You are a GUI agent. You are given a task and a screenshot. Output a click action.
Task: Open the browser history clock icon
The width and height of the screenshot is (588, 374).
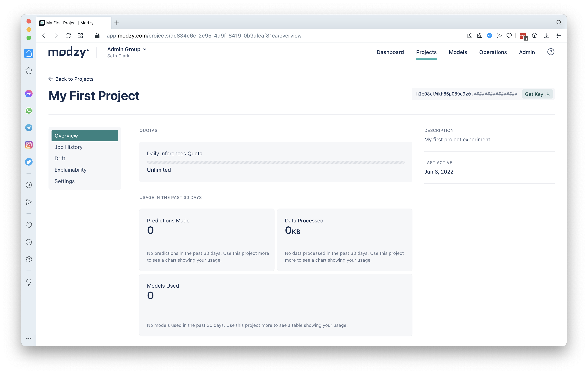(x=29, y=242)
